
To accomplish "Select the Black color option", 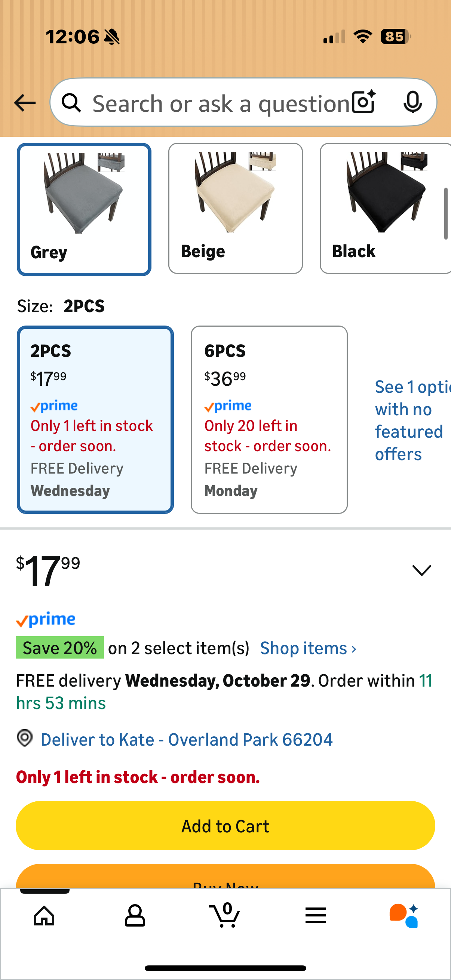I will 385,209.
